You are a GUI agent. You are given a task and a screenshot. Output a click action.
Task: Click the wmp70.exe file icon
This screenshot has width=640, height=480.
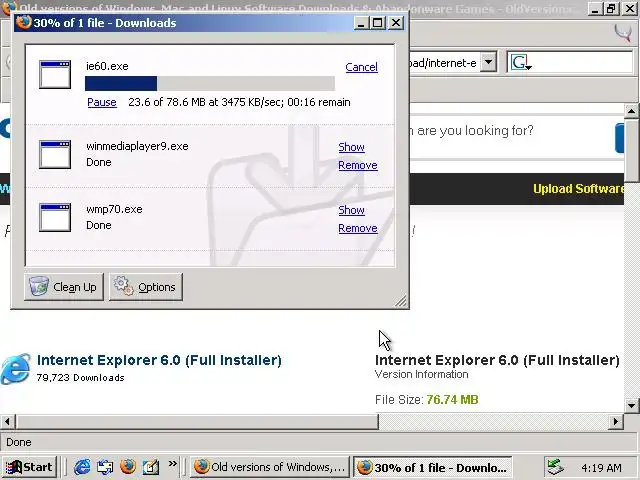click(x=55, y=217)
